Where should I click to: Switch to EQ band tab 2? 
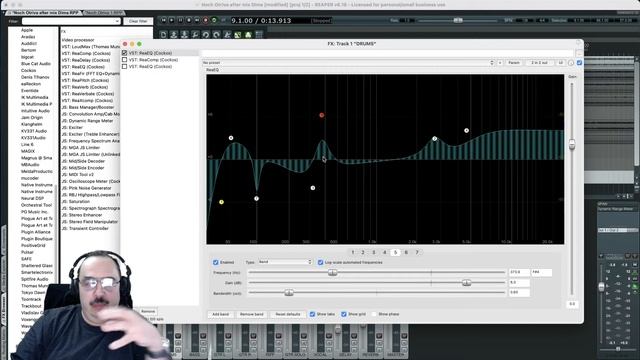pos(363,252)
